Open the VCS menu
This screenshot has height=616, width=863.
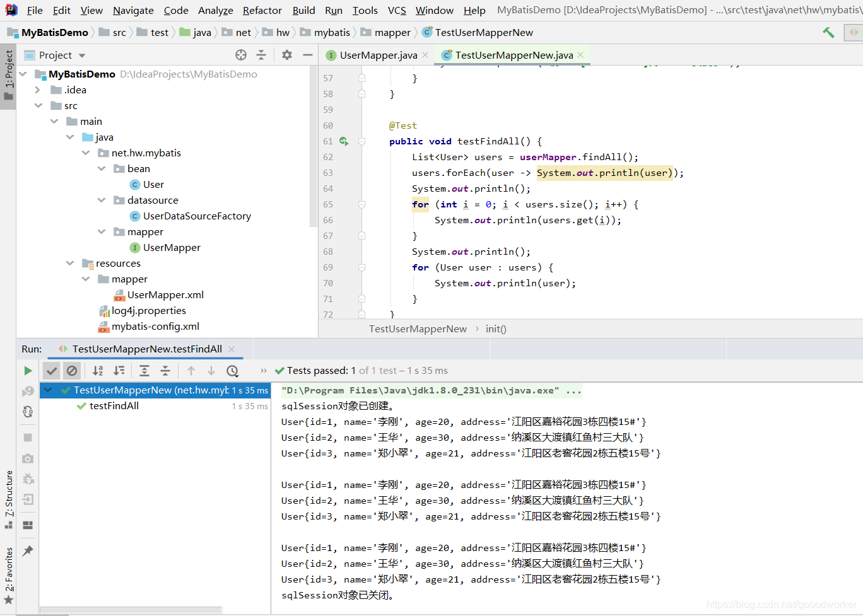point(397,11)
